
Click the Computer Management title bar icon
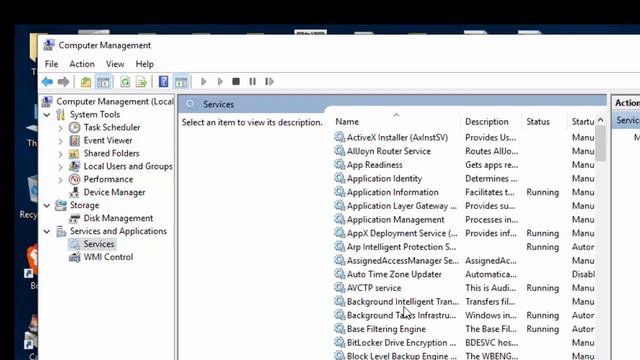[49, 45]
